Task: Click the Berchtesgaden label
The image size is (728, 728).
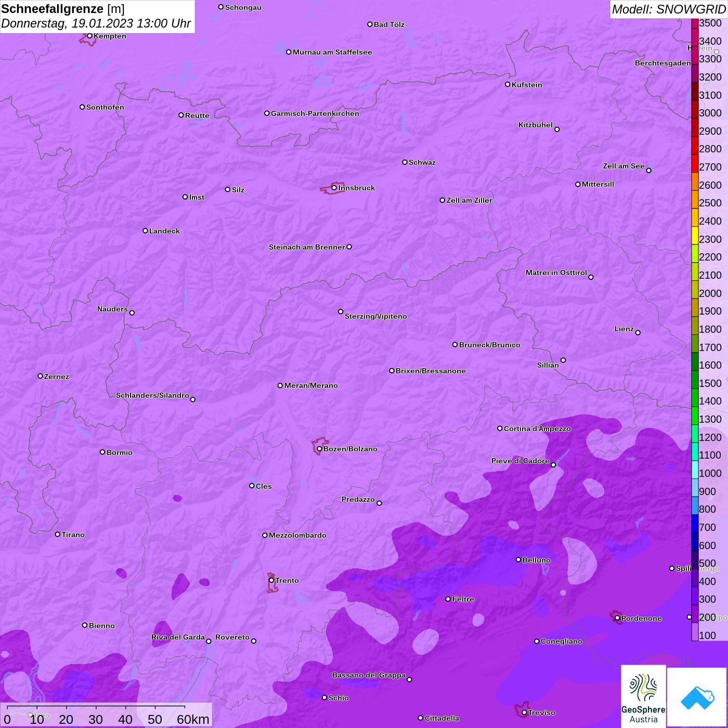Action: pyautogui.click(x=663, y=63)
